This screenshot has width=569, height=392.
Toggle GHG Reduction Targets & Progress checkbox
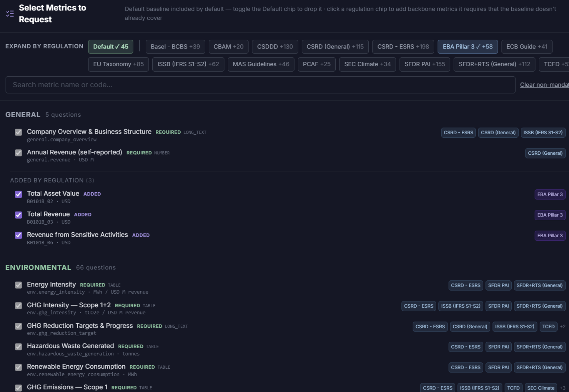point(19,326)
